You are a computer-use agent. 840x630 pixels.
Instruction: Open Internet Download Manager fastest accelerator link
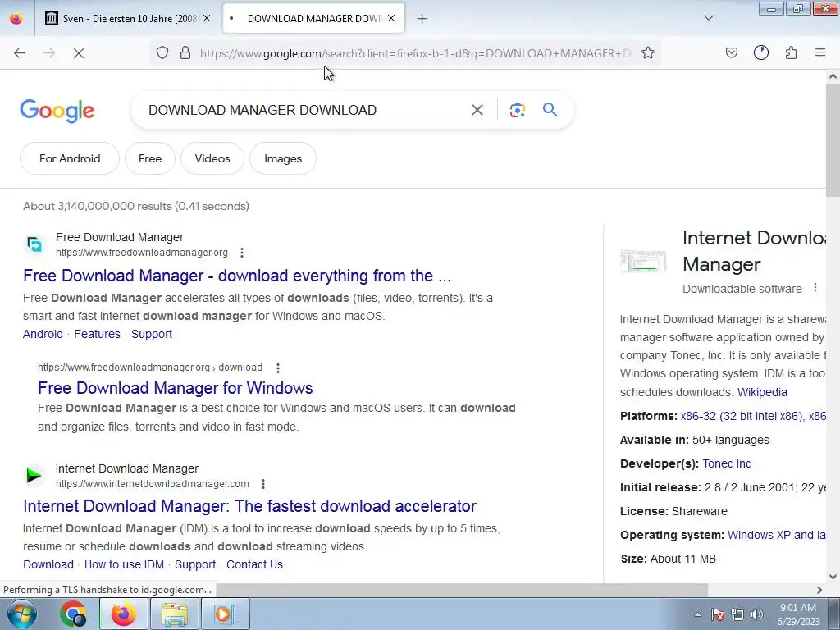tap(249, 506)
